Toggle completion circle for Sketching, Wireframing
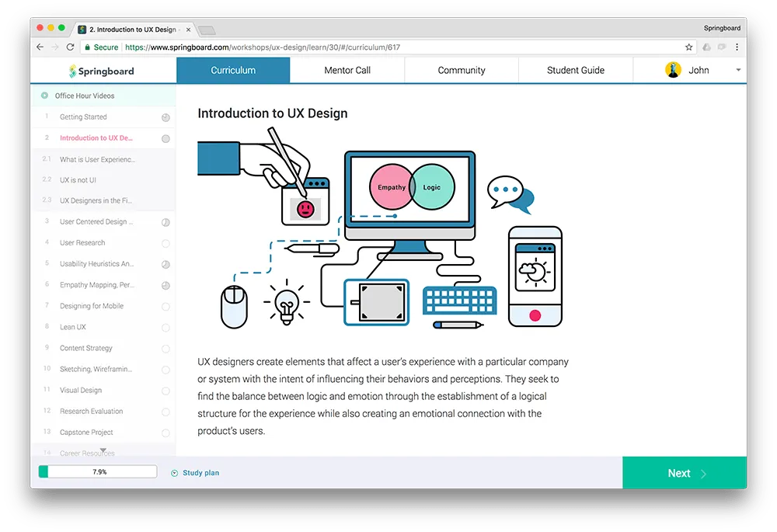This screenshot has height=532, width=777. (166, 370)
